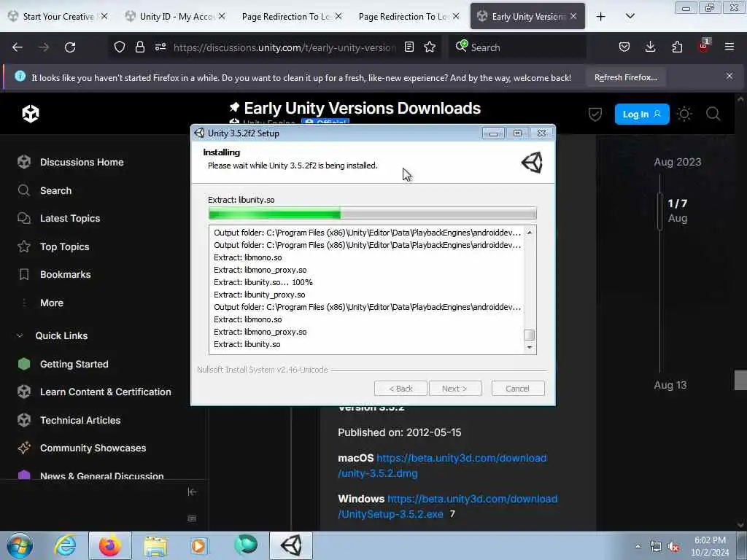747x560 pixels.
Task: Click the muted volume tray icon
Action: [x=673, y=547]
